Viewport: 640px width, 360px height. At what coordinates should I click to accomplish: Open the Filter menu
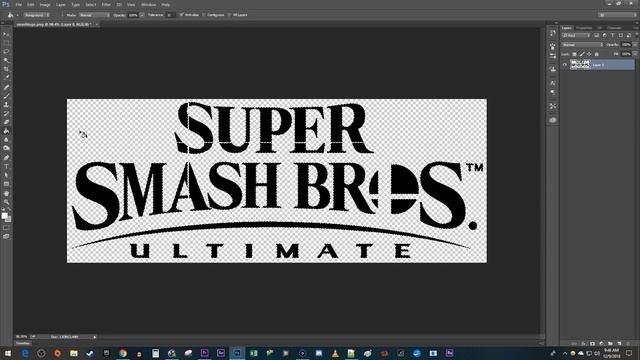[106, 4]
